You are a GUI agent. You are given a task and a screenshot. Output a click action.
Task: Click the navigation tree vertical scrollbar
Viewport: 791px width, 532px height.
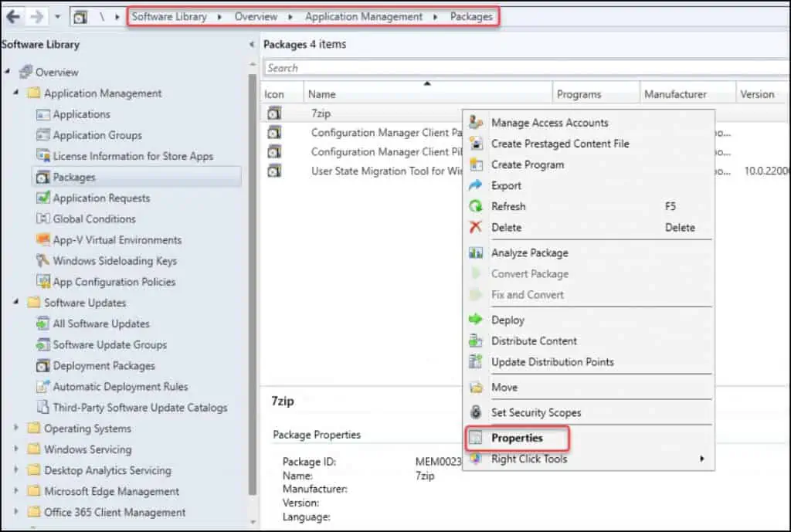[x=253, y=285]
